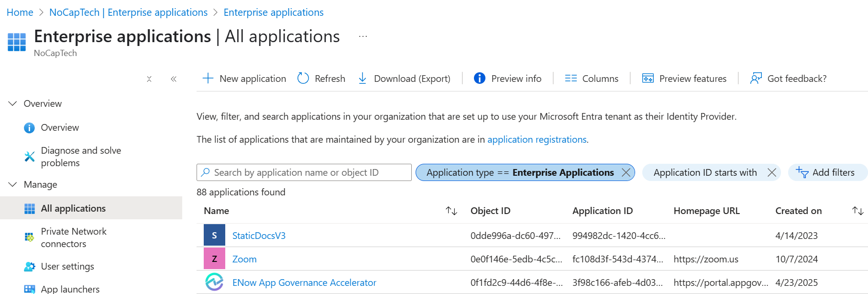The image size is (868, 294).
Task: Click the Refresh circular arrow icon
Action: pos(303,78)
